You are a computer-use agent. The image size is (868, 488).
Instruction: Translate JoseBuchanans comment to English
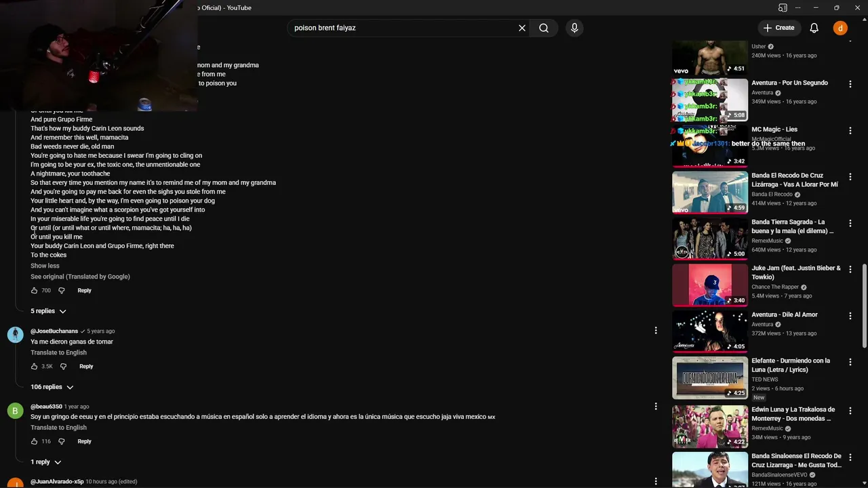click(58, 352)
